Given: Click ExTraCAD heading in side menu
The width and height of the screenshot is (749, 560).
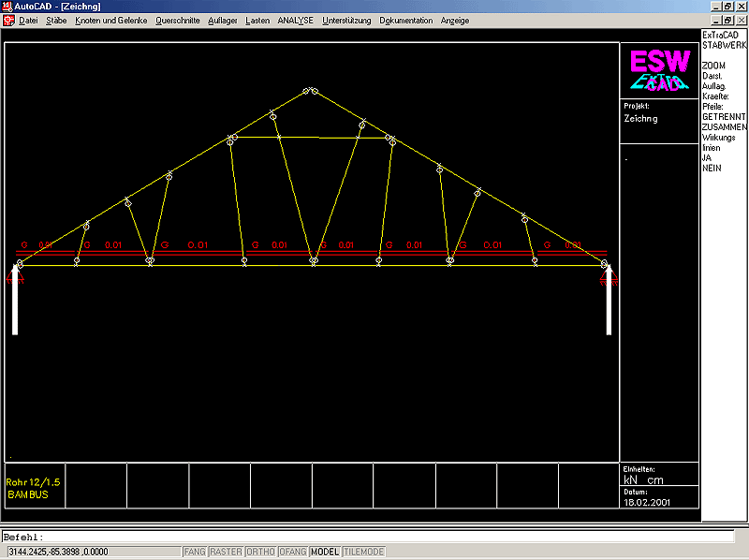Looking at the screenshot, I should pyautogui.click(x=720, y=35).
